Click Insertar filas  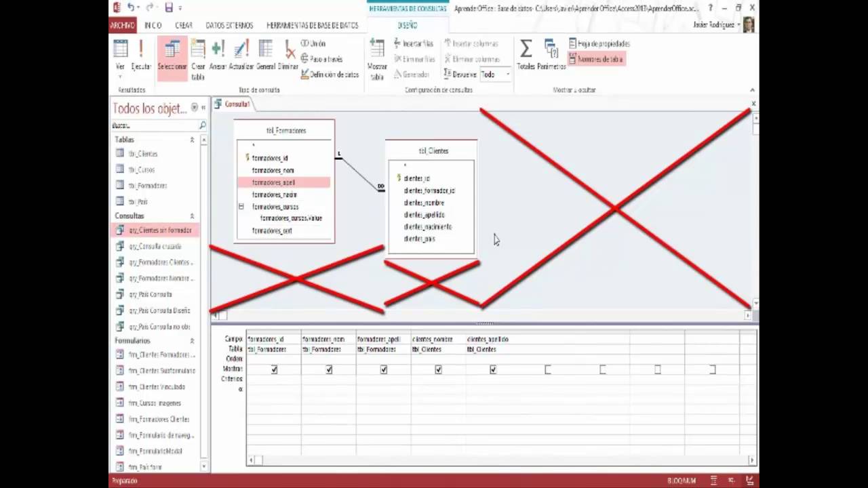click(x=413, y=44)
